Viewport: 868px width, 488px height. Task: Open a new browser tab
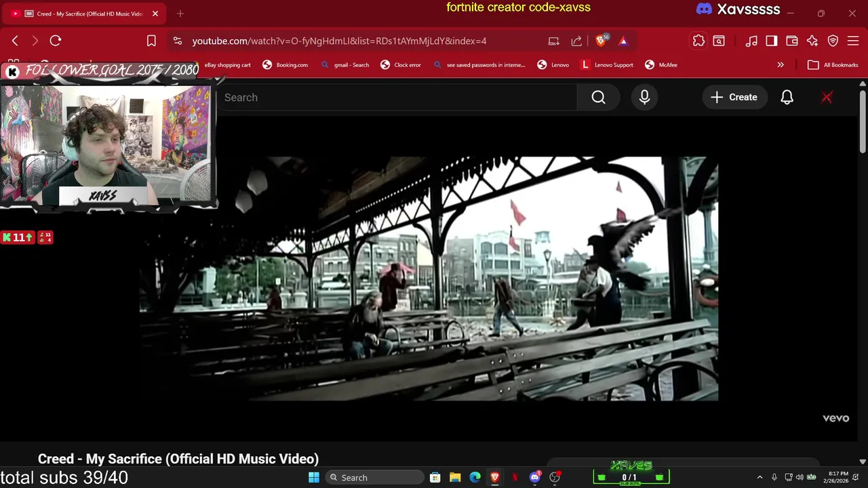tap(180, 14)
